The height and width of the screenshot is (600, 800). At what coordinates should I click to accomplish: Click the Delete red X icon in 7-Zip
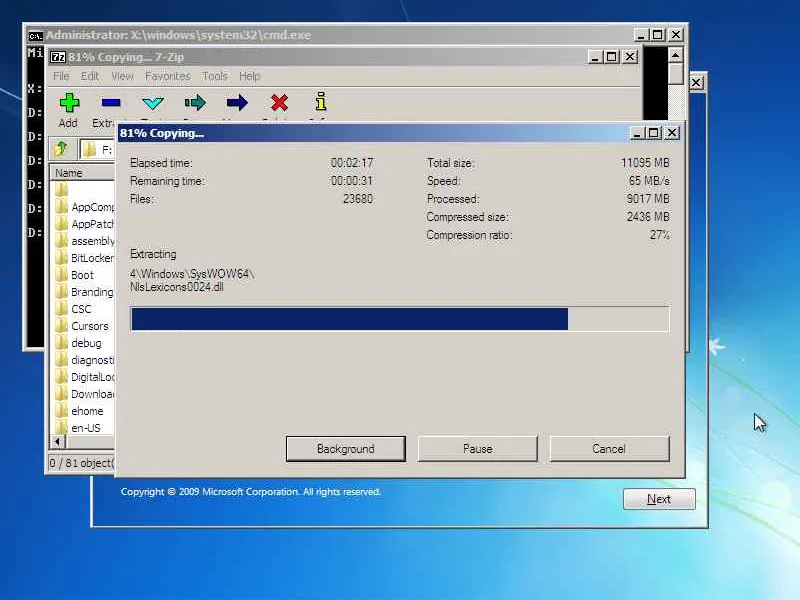(x=279, y=103)
